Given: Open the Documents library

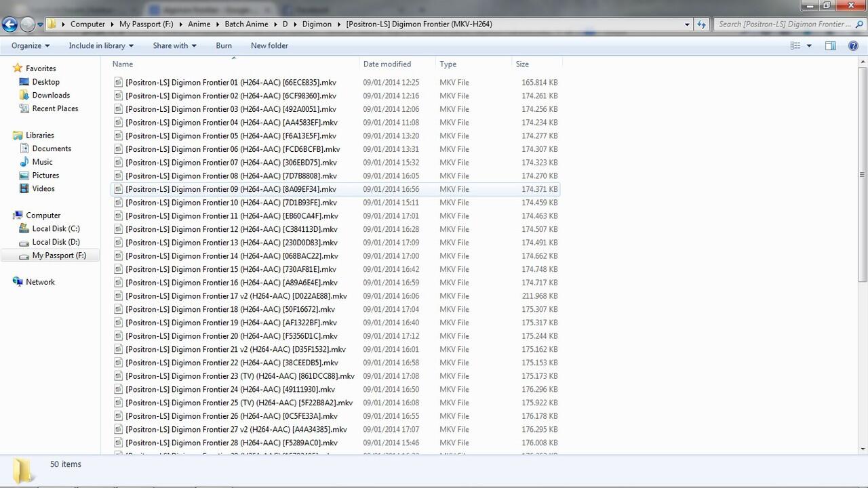Looking at the screenshot, I should (52, 148).
